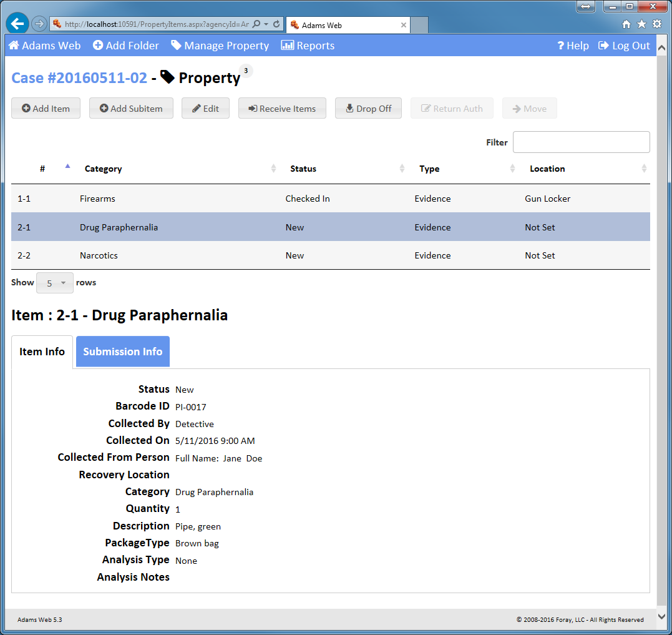
Task: Refresh the page using address bar icon
Action: pos(276,24)
